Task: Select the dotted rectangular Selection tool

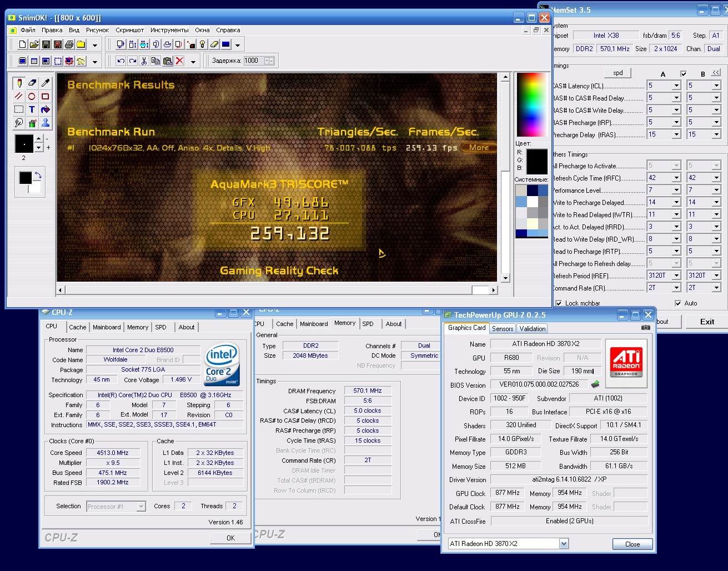Action: 19,109
